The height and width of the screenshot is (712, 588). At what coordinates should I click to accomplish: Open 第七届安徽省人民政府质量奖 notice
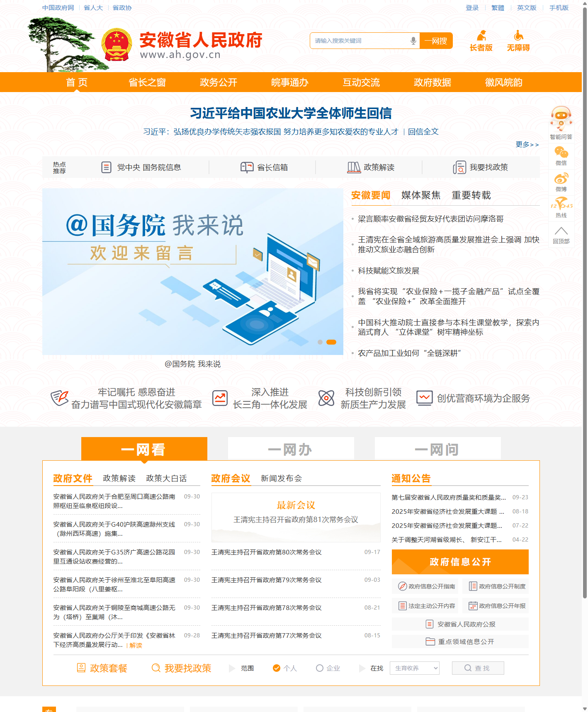pyautogui.click(x=449, y=497)
